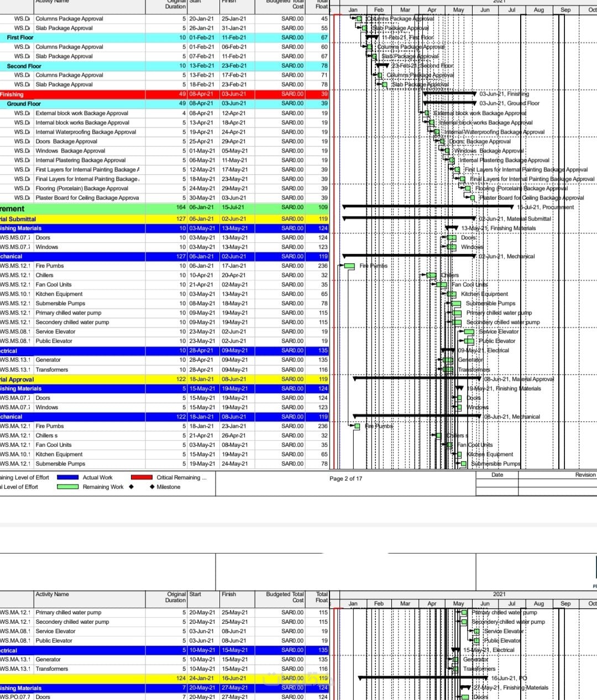The height and width of the screenshot is (700, 597).
Task: Click the total float value '71'
Action: click(x=324, y=75)
